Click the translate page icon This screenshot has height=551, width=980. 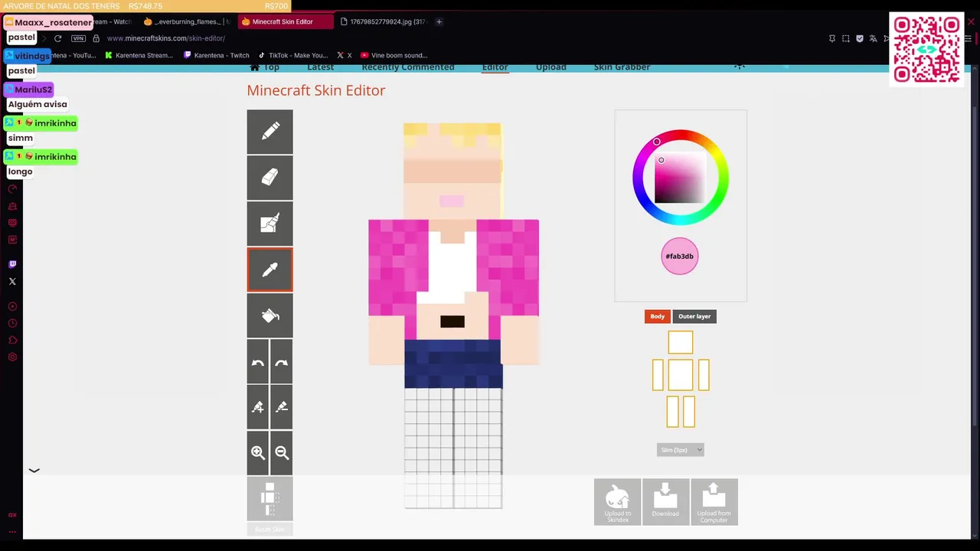pos(874,38)
